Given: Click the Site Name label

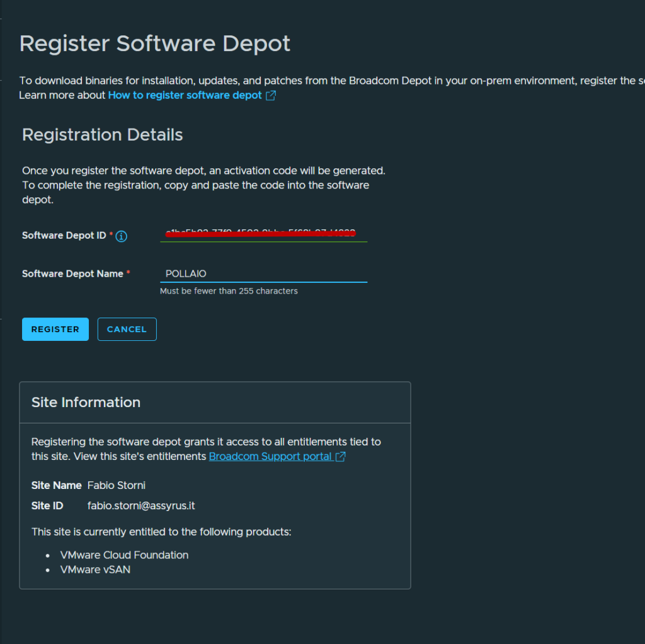Looking at the screenshot, I should tap(56, 486).
